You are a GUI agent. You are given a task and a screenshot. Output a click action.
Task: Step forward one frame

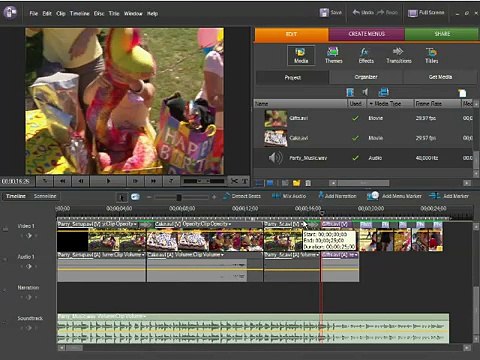135,181
